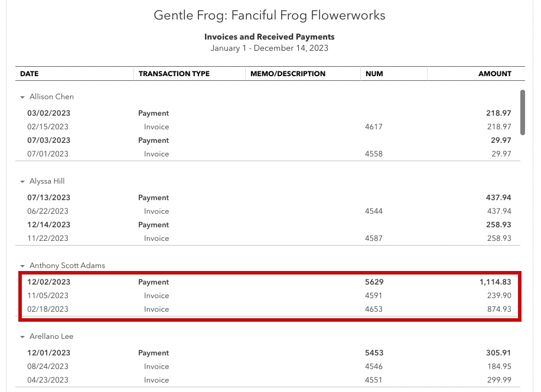Open the 03/02/2023 payment of 218.97
The height and width of the screenshot is (392, 541).
(269, 113)
